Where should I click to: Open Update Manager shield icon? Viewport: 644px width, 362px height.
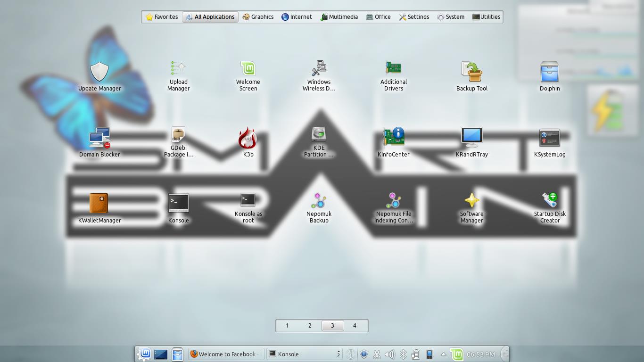click(x=99, y=72)
